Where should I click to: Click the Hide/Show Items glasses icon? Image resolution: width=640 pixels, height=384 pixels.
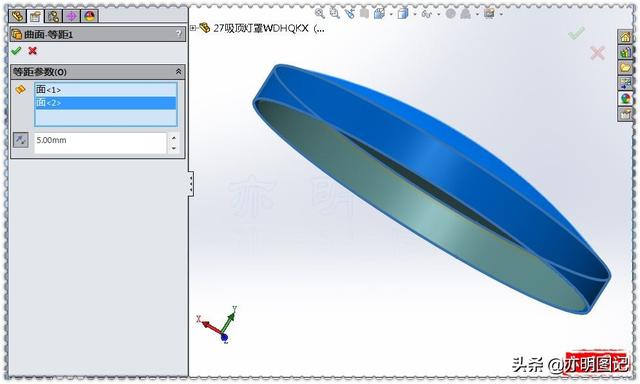pyautogui.click(x=427, y=14)
